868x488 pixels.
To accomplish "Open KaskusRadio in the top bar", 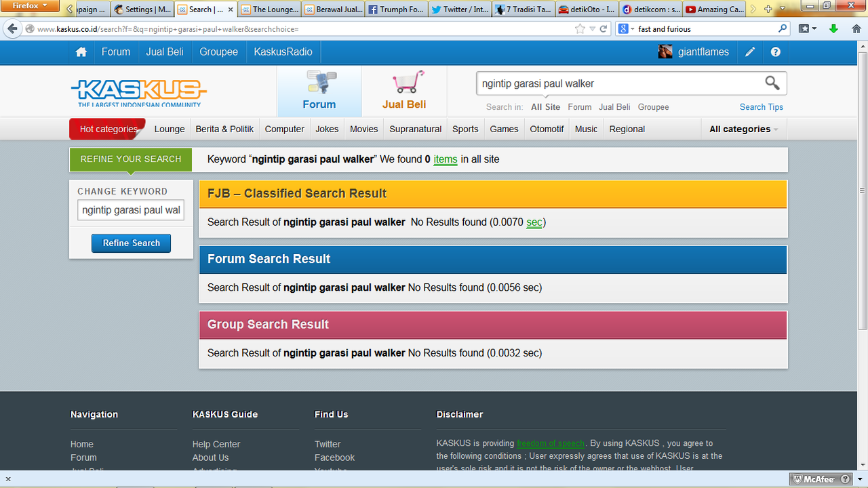I will 283,52.
